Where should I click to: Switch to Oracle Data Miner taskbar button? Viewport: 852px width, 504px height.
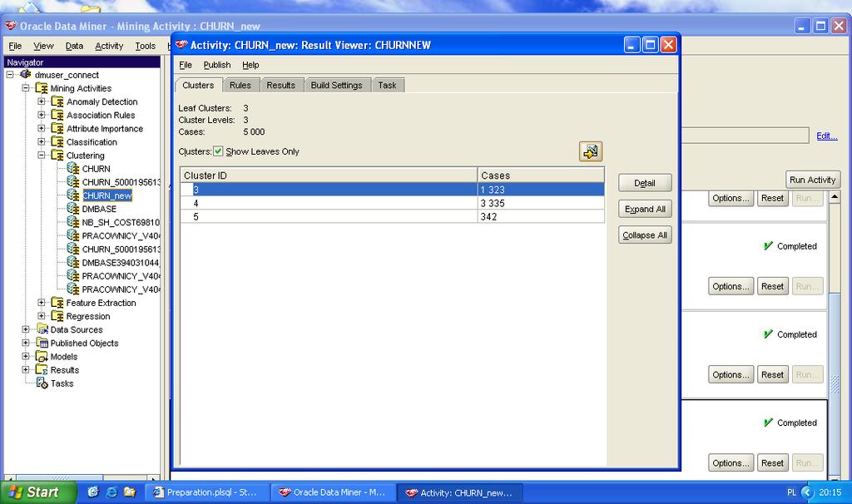click(333, 492)
